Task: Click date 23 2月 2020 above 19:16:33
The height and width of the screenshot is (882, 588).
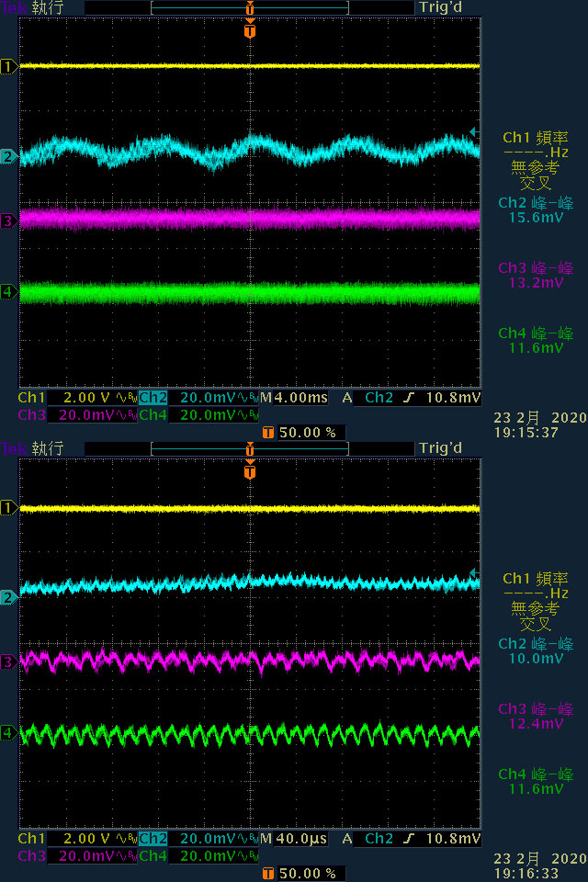Action: [x=540, y=859]
